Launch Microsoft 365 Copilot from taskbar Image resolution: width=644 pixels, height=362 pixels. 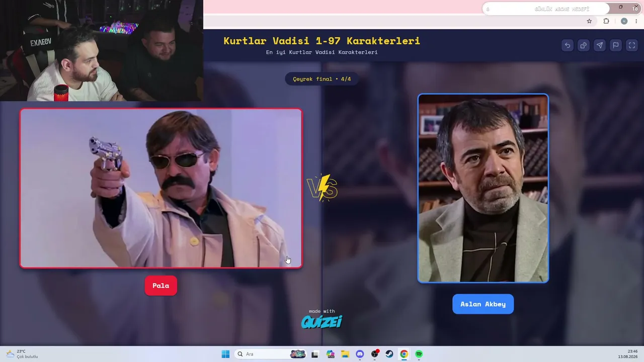(x=330, y=354)
